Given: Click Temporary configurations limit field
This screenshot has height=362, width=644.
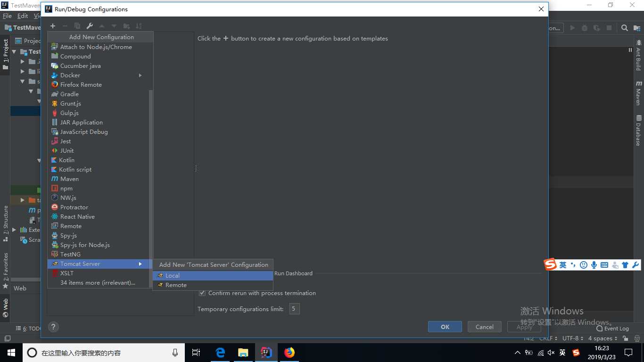Looking at the screenshot, I should click(x=294, y=309).
